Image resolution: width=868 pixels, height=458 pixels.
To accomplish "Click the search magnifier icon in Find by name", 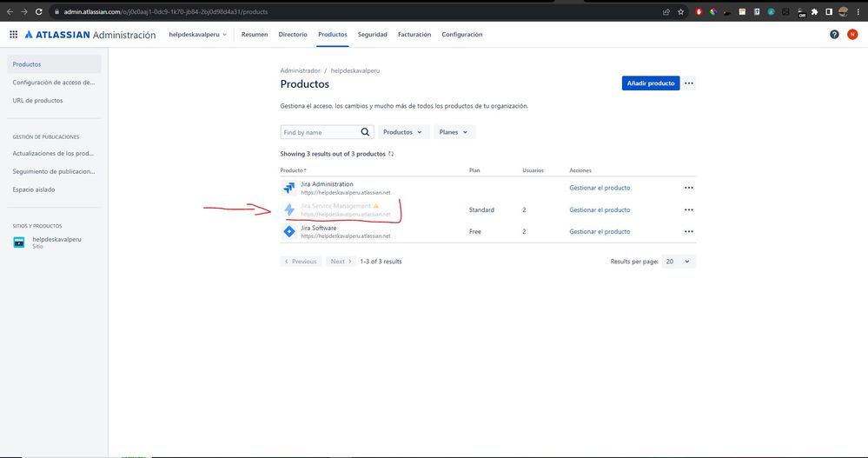I will point(365,132).
